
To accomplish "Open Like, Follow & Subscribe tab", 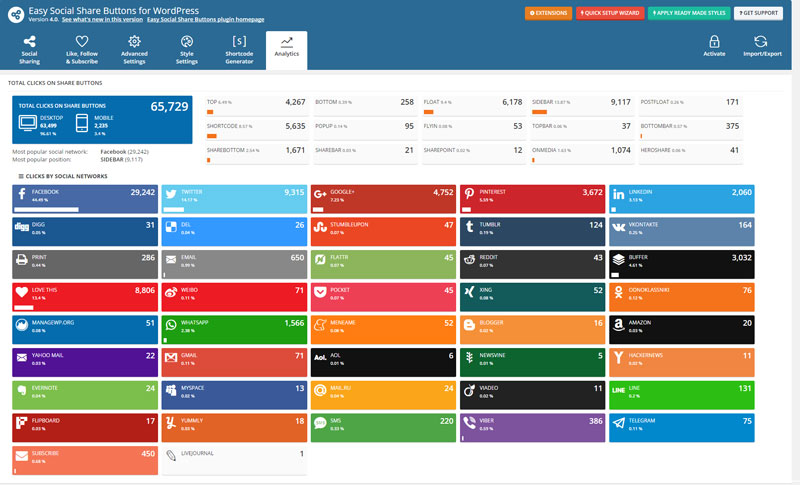I will [82, 50].
